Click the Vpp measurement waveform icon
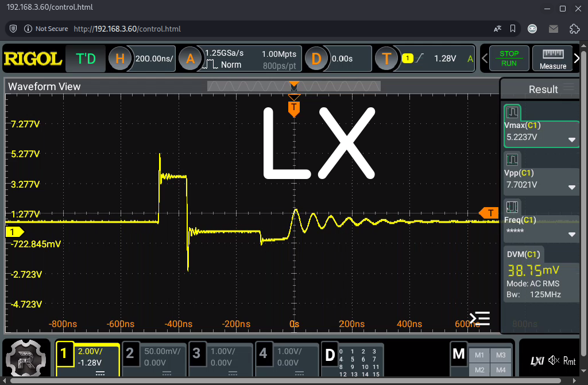The width and height of the screenshot is (588, 385). pos(512,160)
